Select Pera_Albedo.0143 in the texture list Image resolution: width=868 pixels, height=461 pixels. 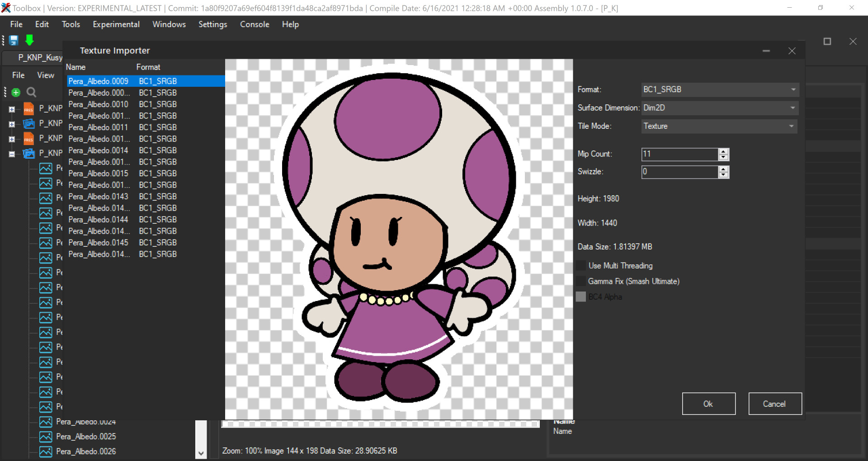pos(98,196)
